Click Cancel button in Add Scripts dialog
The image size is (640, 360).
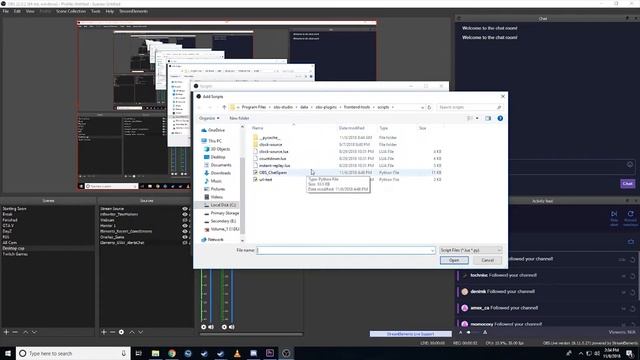tap(487, 260)
